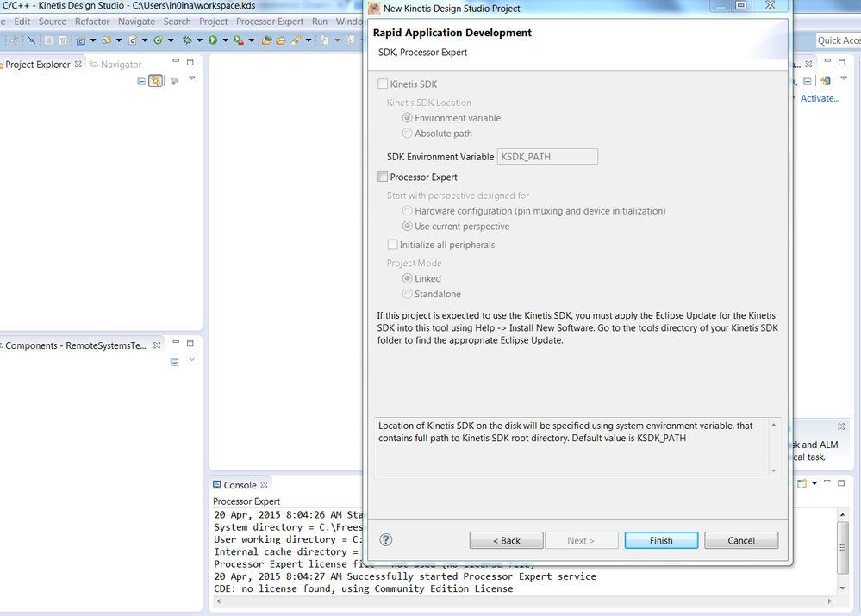Open dropdown beside New C/C++ Project icon

93,40
